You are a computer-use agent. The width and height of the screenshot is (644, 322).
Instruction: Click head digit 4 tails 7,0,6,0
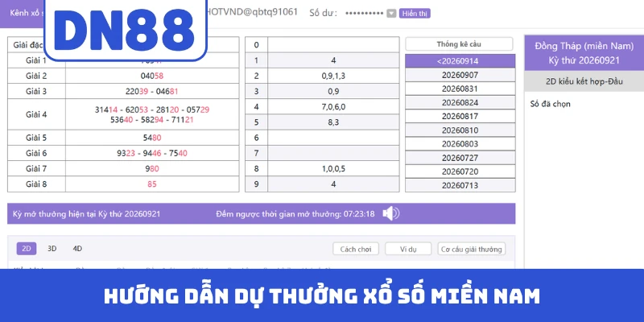333,107
